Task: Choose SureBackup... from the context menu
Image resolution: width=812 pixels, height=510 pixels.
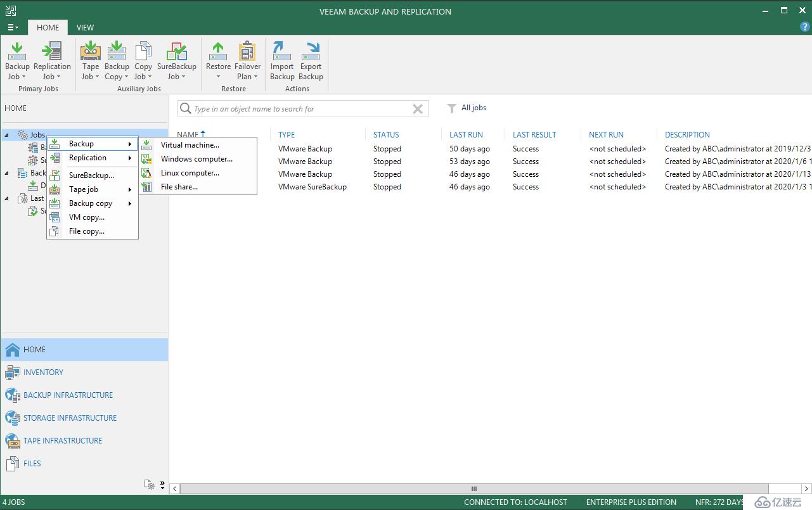Action: pyautogui.click(x=93, y=175)
